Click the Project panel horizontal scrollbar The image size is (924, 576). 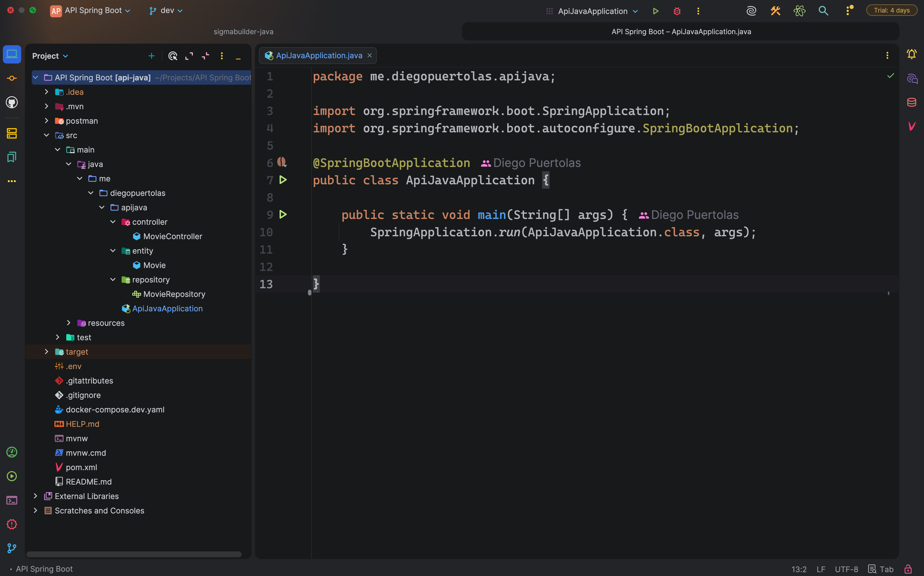tap(134, 554)
